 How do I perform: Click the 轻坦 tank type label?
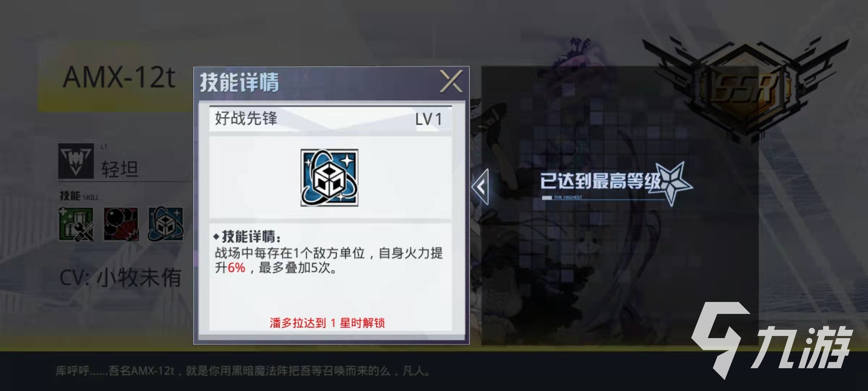click(x=120, y=169)
